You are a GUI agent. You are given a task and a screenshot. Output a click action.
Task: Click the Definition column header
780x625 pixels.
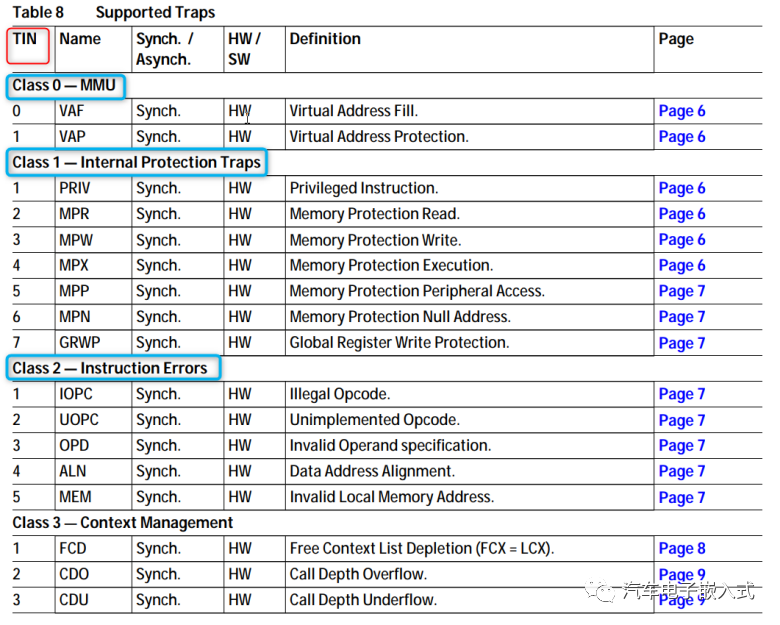[x=325, y=39]
